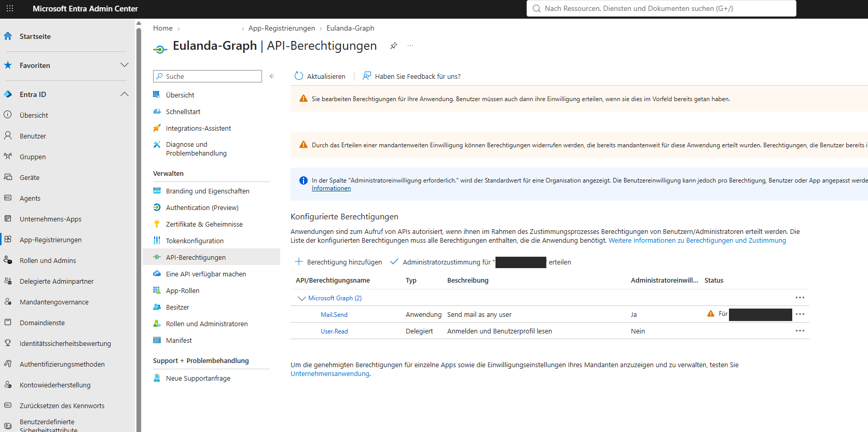Collapse the Microsoft Graph (2) permission group

pos(301,298)
